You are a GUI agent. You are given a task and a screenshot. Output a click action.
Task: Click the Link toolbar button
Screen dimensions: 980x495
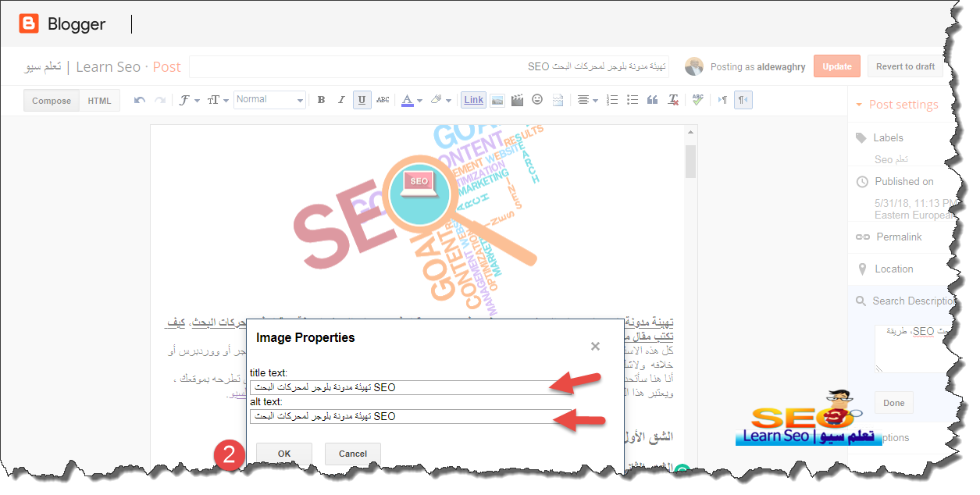point(473,100)
